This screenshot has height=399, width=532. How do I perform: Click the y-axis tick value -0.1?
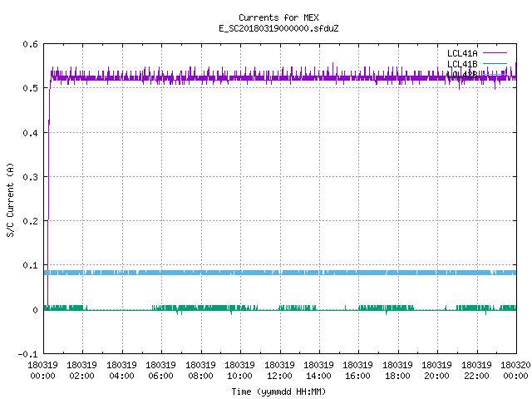[27, 354]
